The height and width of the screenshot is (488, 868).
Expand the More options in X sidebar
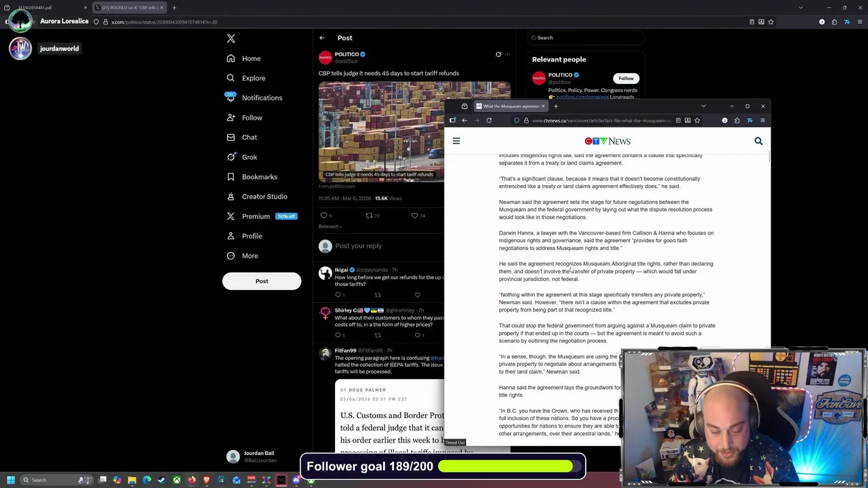[242, 256]
